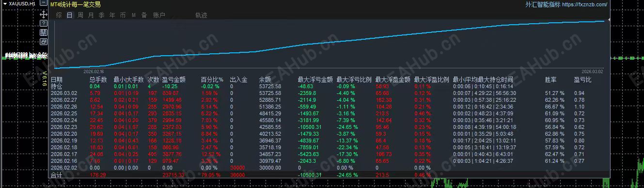Viewport: 644px width, 188px height.
Task: Click the overlapping windows restore icon
Action: pos(44,42)
